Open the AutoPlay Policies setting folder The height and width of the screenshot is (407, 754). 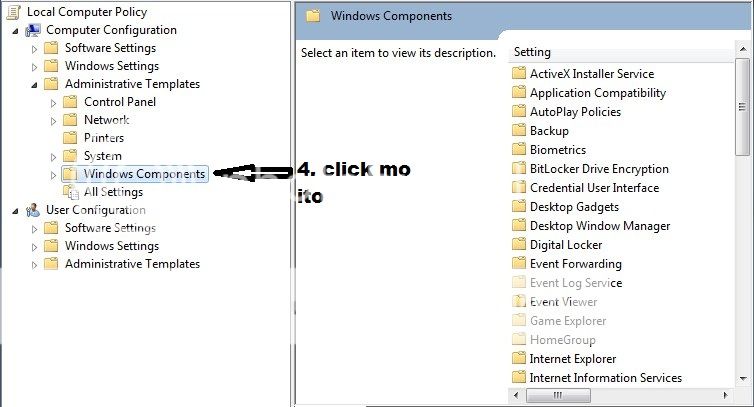point(575,112)
